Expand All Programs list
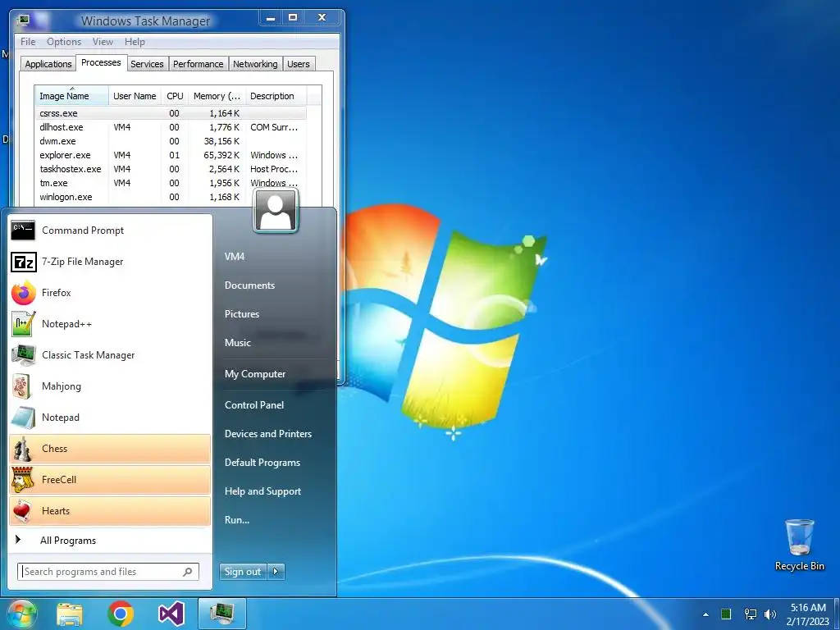Image resolution: width=840 pixels, height=630 pixels. point(111,541)
